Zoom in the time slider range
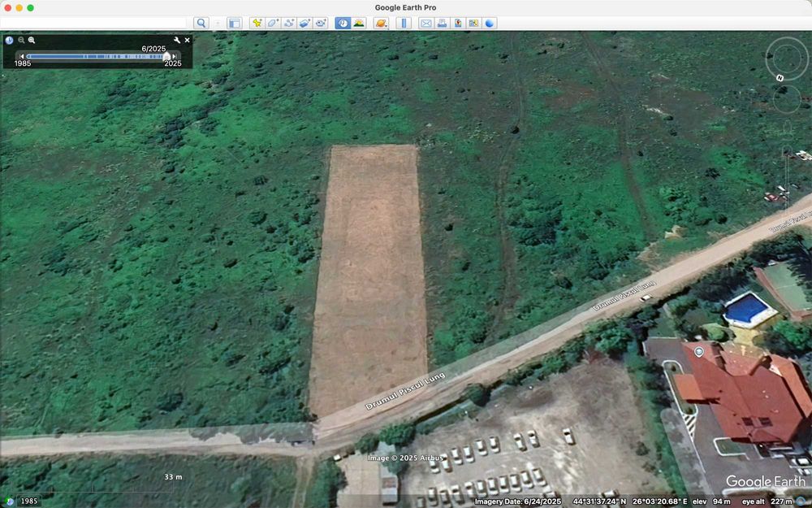Viewport: 812px width, 508px height. tap(32, 40)
